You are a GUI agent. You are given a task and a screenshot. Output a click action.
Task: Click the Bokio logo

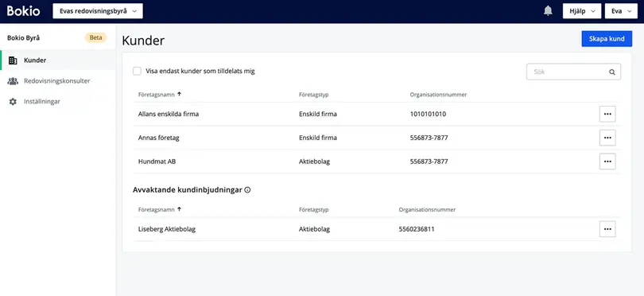click(23, 11)
